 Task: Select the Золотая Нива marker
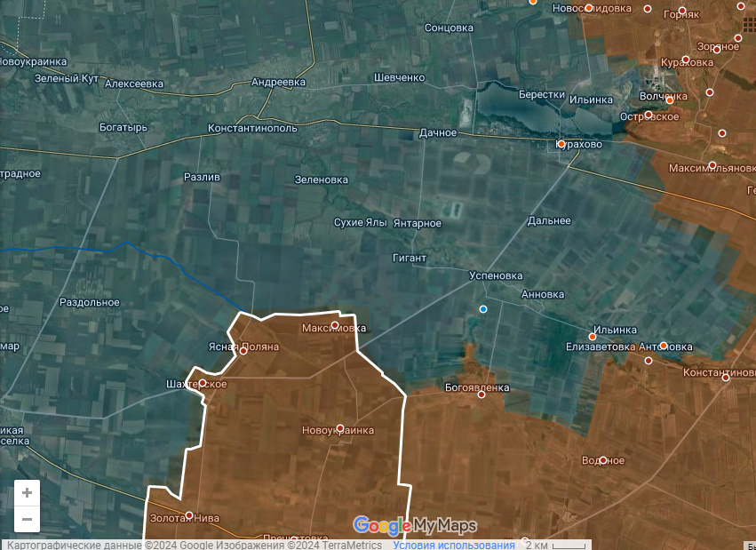pos(189,515)
